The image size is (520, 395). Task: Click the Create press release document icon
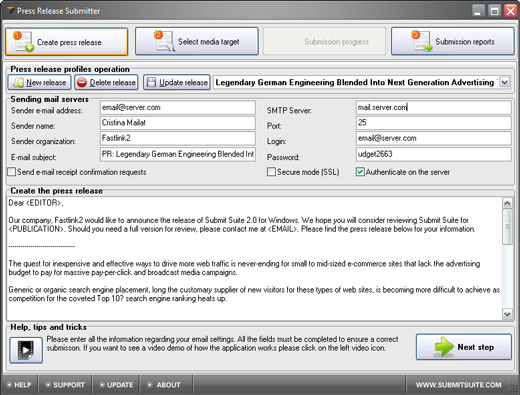point(23,42)
